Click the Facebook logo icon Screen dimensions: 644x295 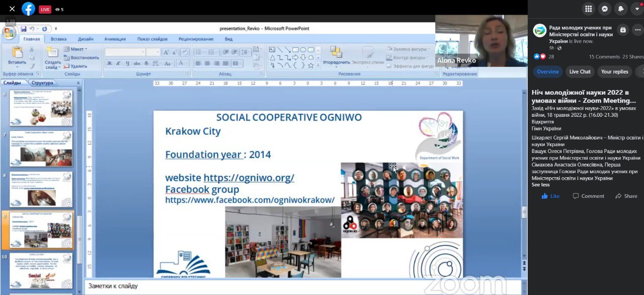29,9
